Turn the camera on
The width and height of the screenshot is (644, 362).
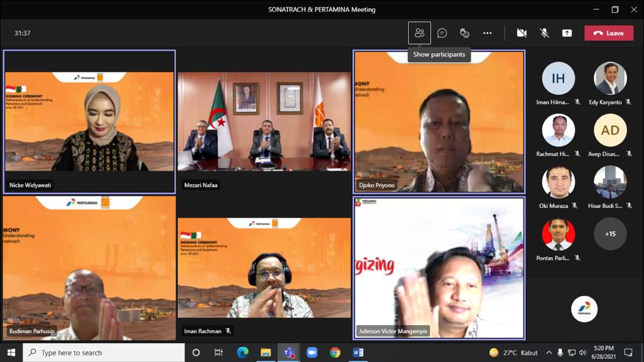pos(521,33)
